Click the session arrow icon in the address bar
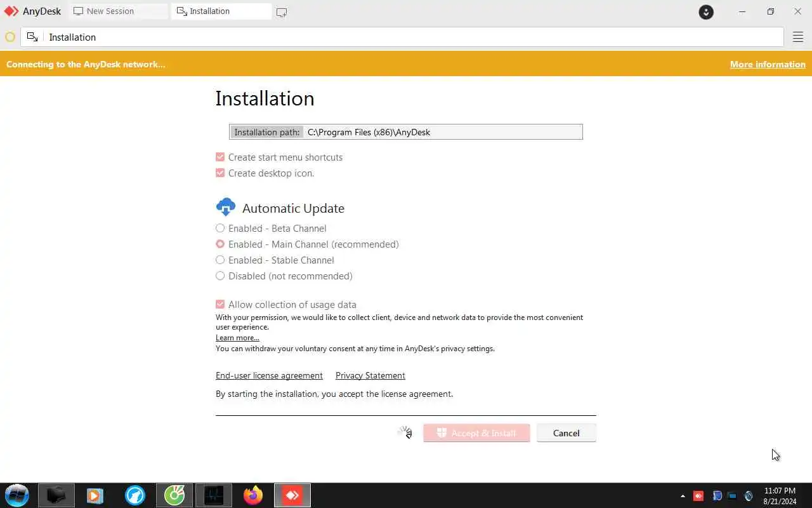The width and height of the screenshot is (812, 508). click(32, 37)
